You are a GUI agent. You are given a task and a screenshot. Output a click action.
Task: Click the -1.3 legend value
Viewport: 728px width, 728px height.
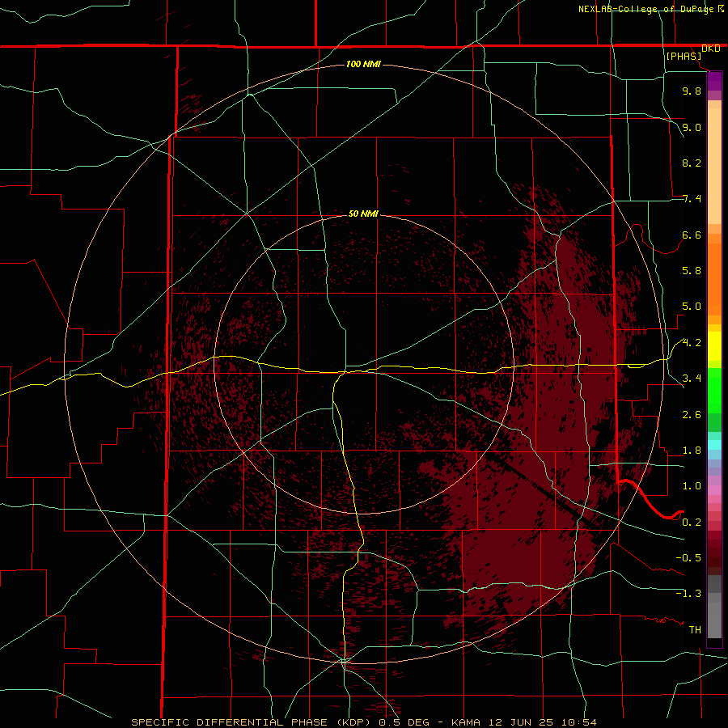pos(688,594)
